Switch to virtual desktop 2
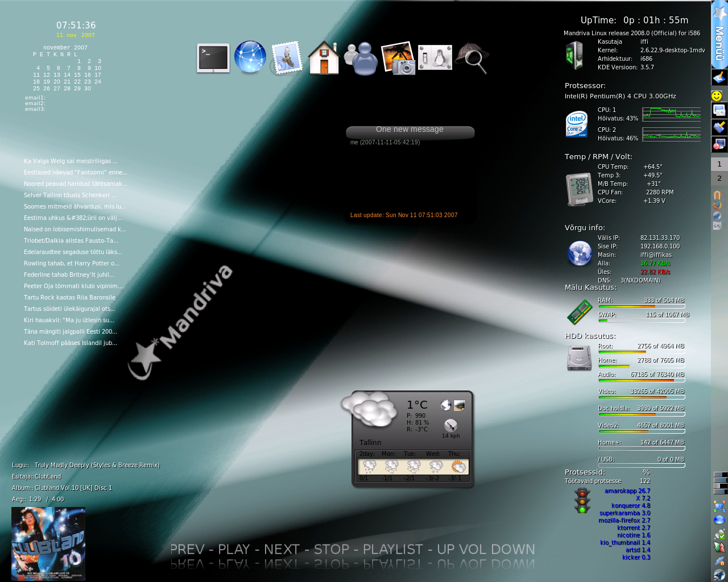 pos(719,178)
